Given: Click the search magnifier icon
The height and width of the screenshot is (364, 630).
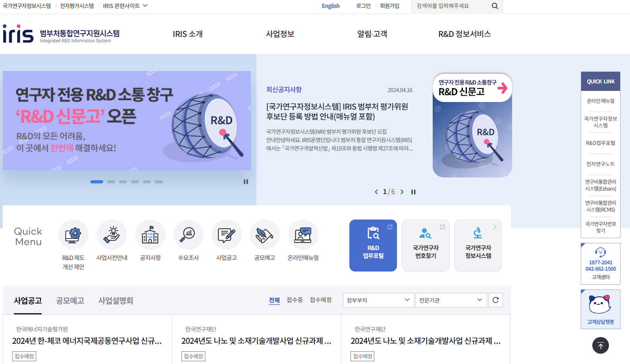Looking at the screenshot, I should [495, 6].
